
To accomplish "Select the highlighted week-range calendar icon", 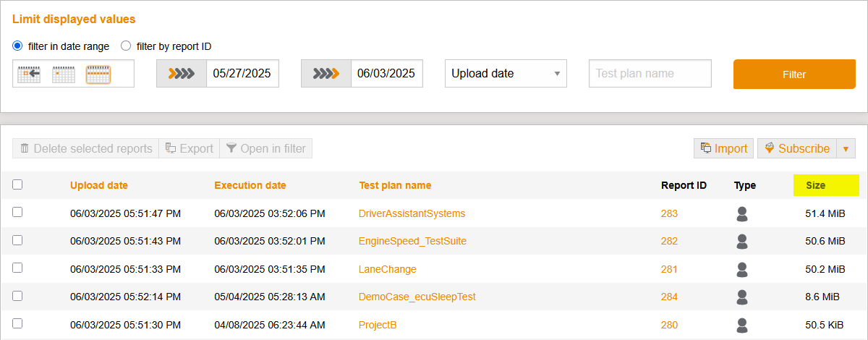I will (x=98, y=74).
